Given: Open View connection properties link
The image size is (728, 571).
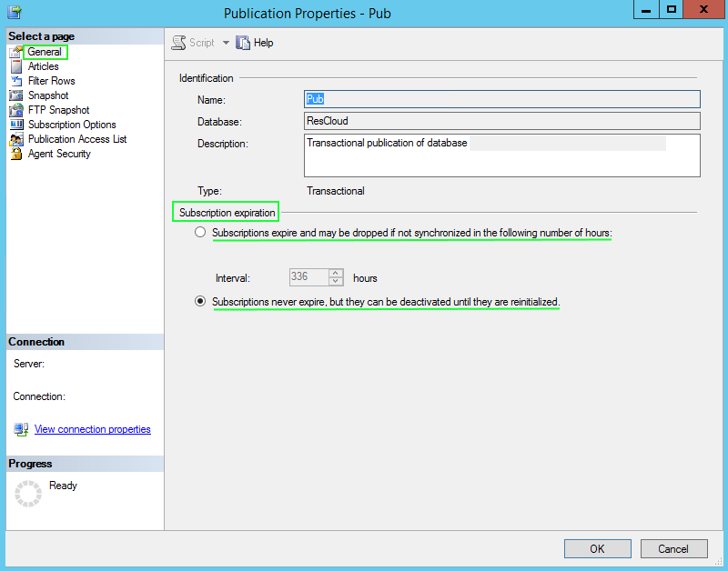Looking at the screenshot, I should click(x=93, y=429).
